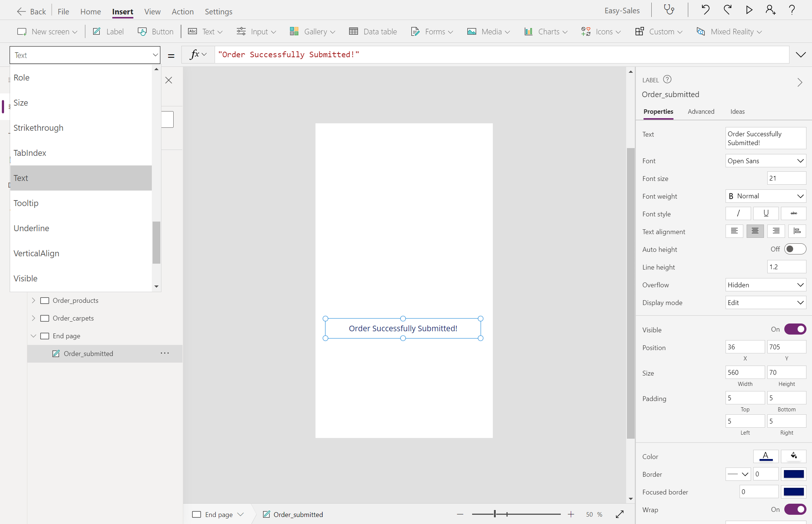Insert a Button control

coord(156,32)
